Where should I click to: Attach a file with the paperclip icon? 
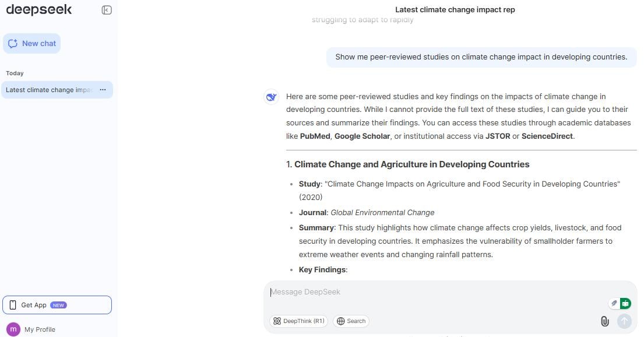point(604,321)
